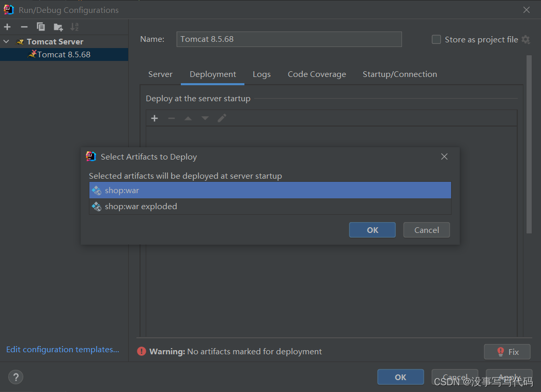Move the deployment item down
The image size is (541, 392).
pos(205,118)
